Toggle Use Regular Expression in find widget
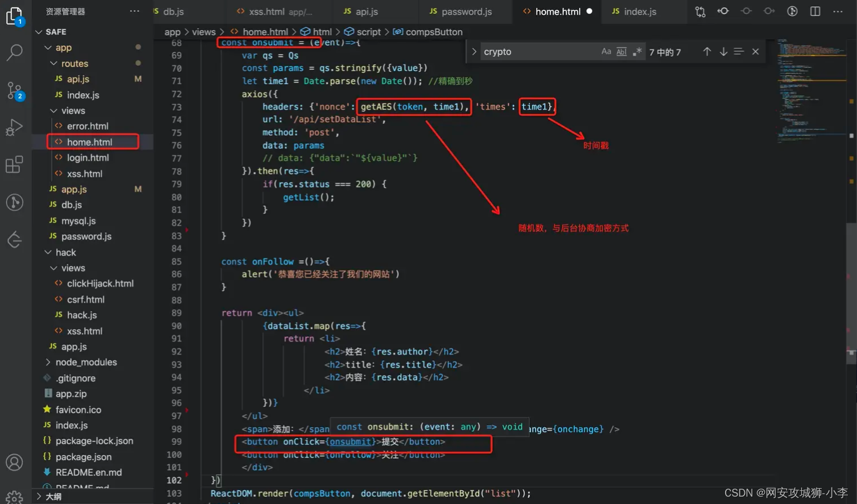Screen dimensions: 857x504 637,52
